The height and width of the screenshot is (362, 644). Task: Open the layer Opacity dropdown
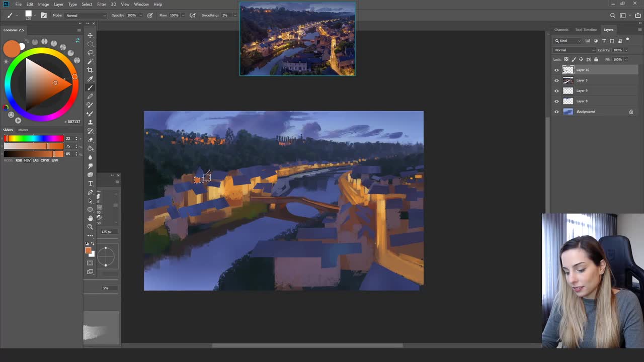tap(626, 50)
